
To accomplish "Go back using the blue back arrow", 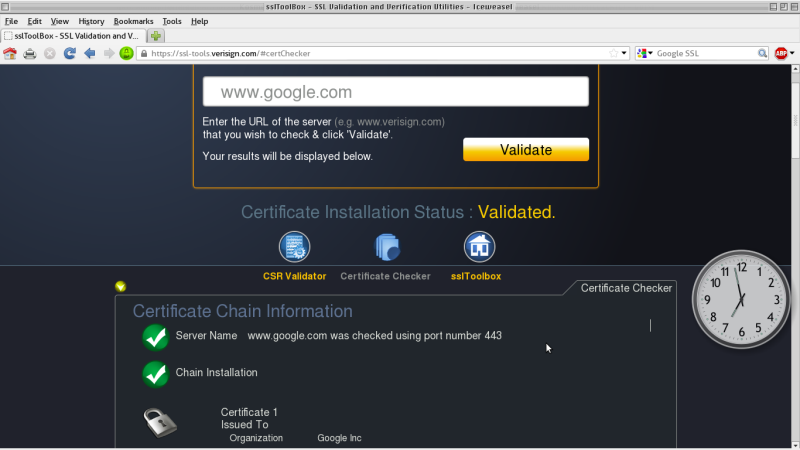I will point(90,53).
